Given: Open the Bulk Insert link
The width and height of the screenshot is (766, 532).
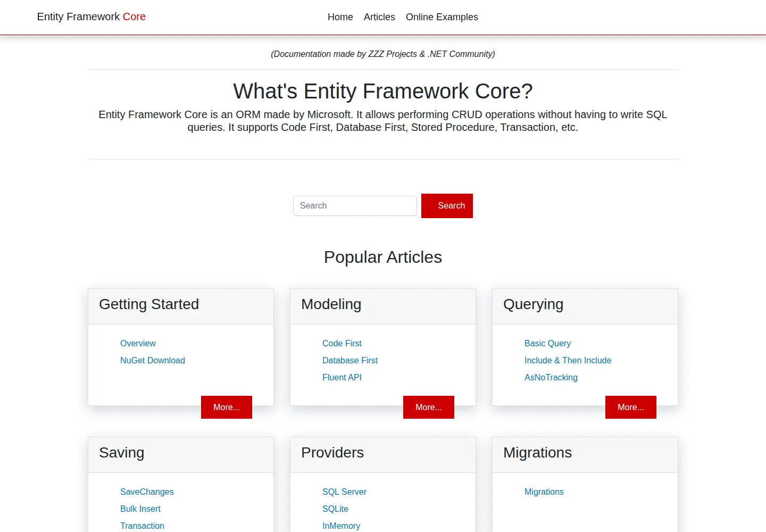Looking at the screenshot, I should coord(140,509).
